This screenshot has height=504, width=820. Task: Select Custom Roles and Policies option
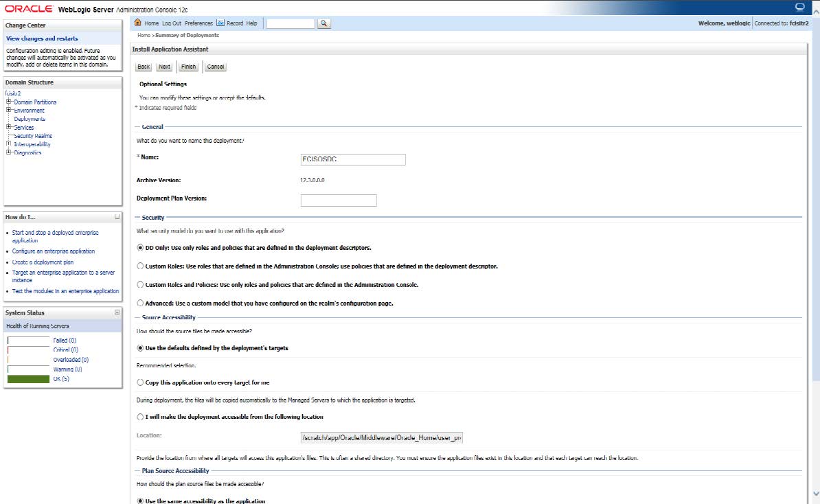tap(140, 285)
